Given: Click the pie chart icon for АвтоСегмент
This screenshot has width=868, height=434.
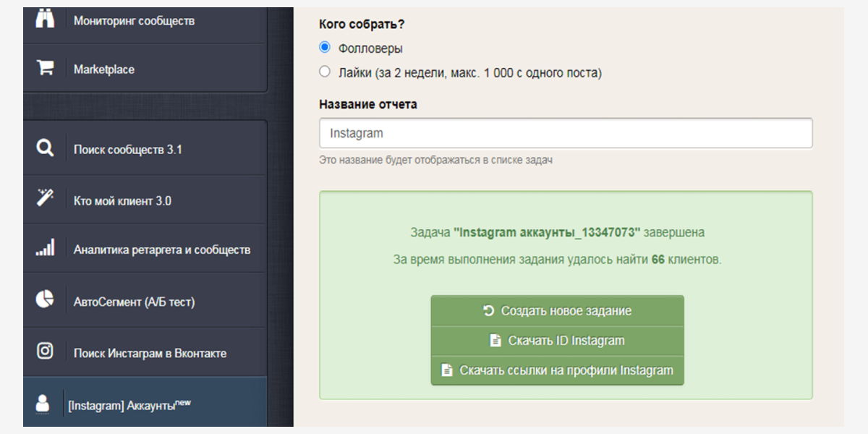Looking at the screenshot, I should coord(45,299).
